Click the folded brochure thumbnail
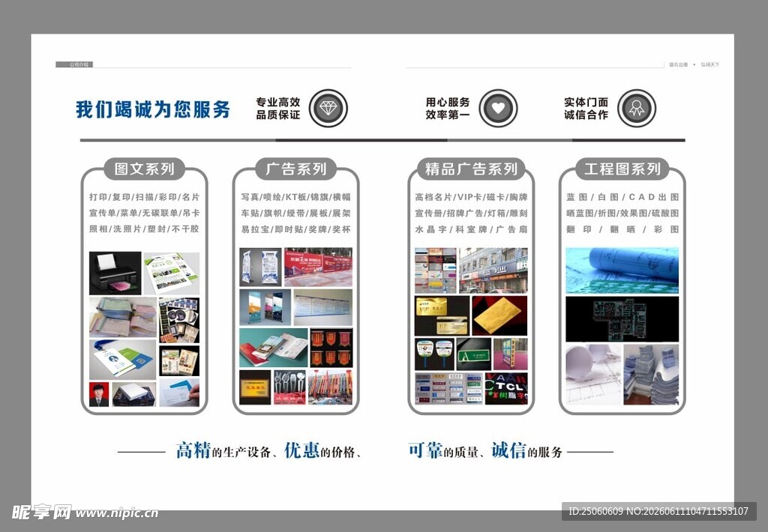This screenshot has width=768, height=532. [x=273, y=348]
